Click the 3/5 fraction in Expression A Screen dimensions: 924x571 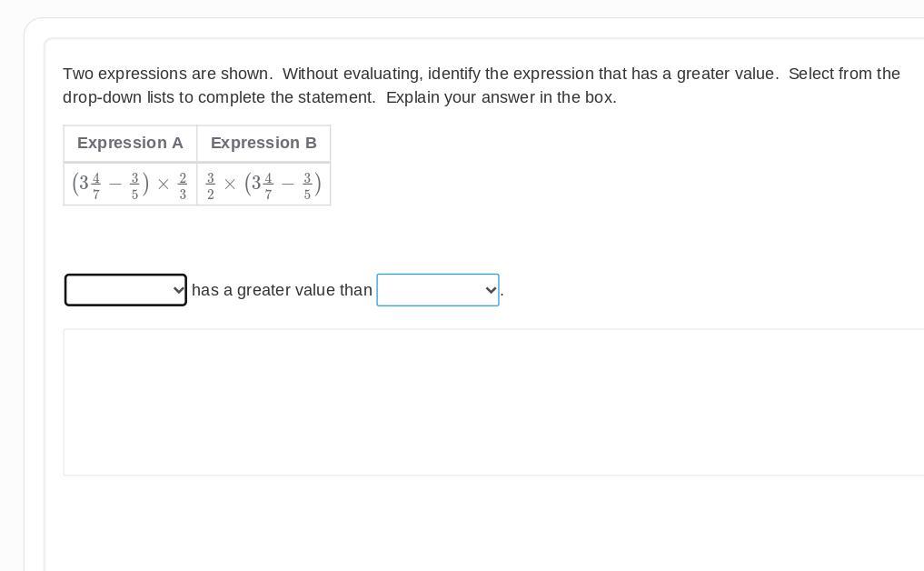coord(134,185)
